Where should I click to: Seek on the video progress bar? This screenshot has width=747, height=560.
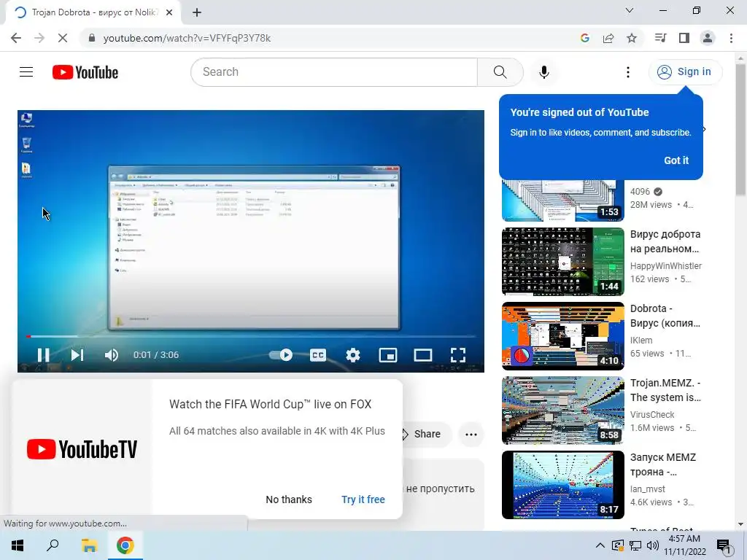click(251, 336)
